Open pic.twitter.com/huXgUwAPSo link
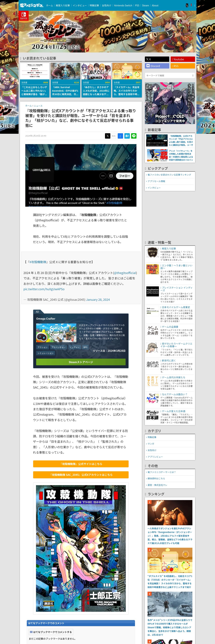The image size is (215, 644). click(44, 289)
